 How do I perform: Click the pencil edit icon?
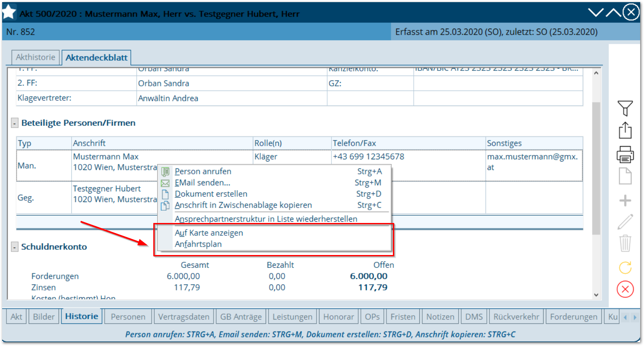point(625,222)
